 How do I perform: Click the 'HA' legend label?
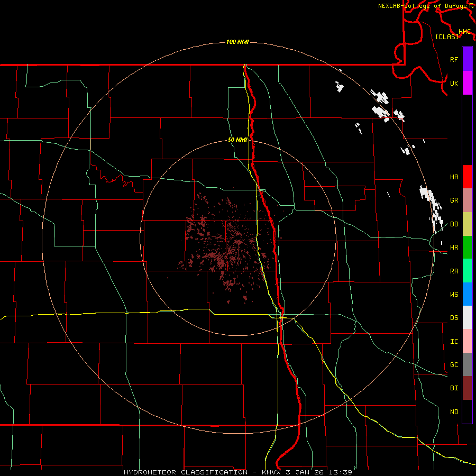454,177
